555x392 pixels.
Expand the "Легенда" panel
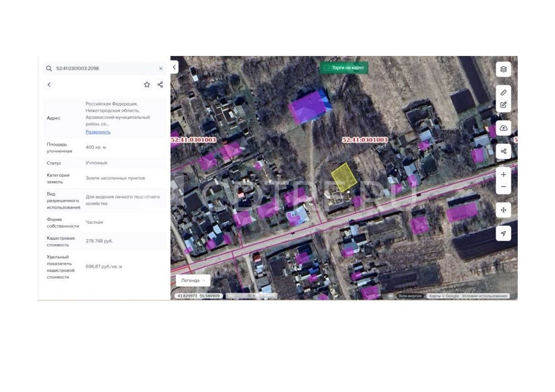(x=193, y=281)
